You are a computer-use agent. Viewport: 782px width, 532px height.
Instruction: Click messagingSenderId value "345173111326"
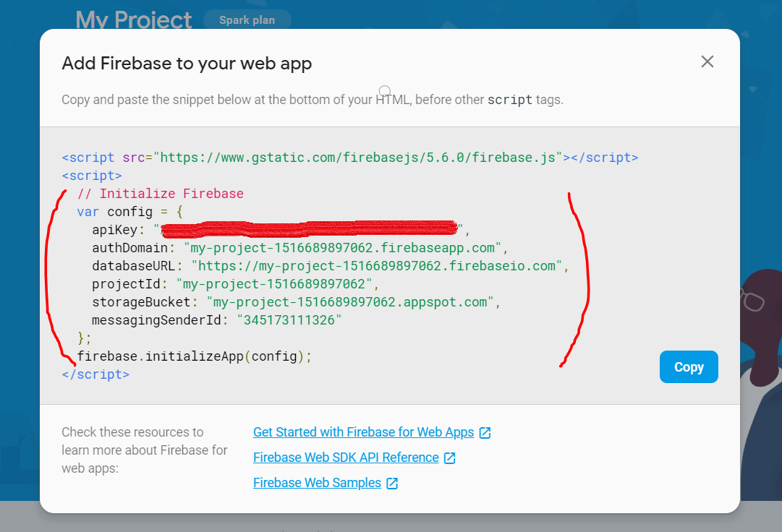tap(289, 320)
